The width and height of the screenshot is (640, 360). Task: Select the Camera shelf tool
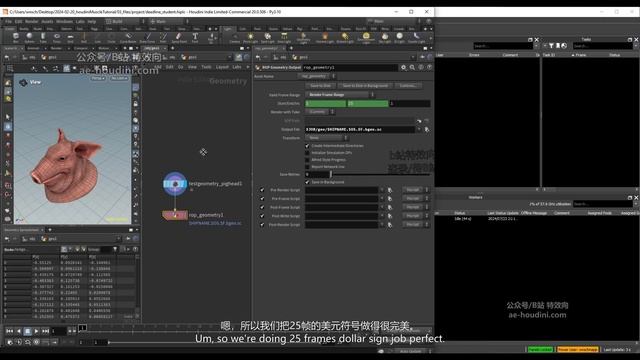pyautogui.click(x=235, y=38)
